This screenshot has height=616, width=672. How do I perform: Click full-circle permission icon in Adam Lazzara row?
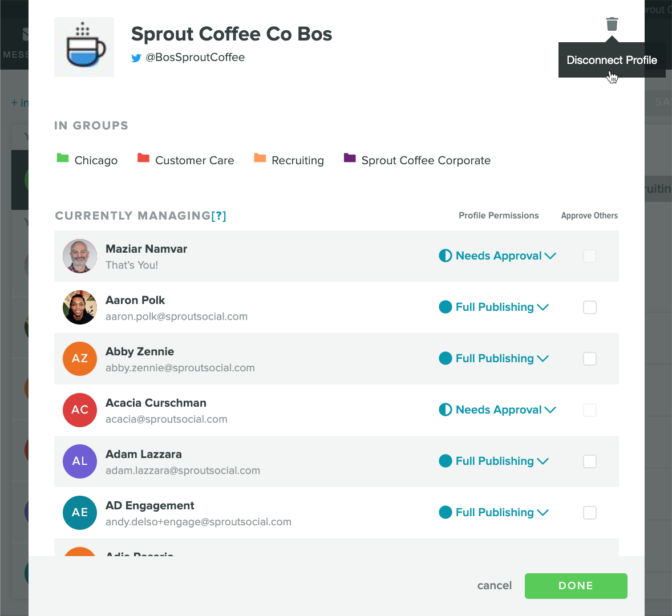(x=446, y=461)
